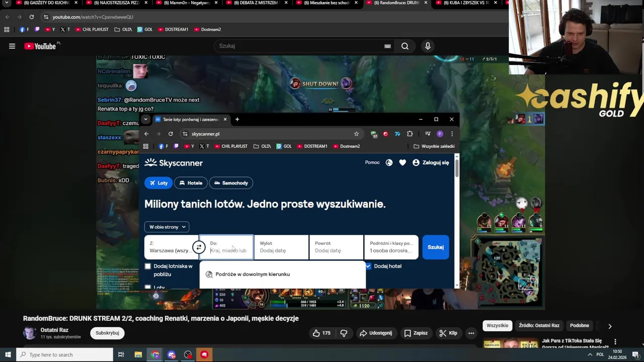Open saved trips heart in Skyscanner

point(403,162)
